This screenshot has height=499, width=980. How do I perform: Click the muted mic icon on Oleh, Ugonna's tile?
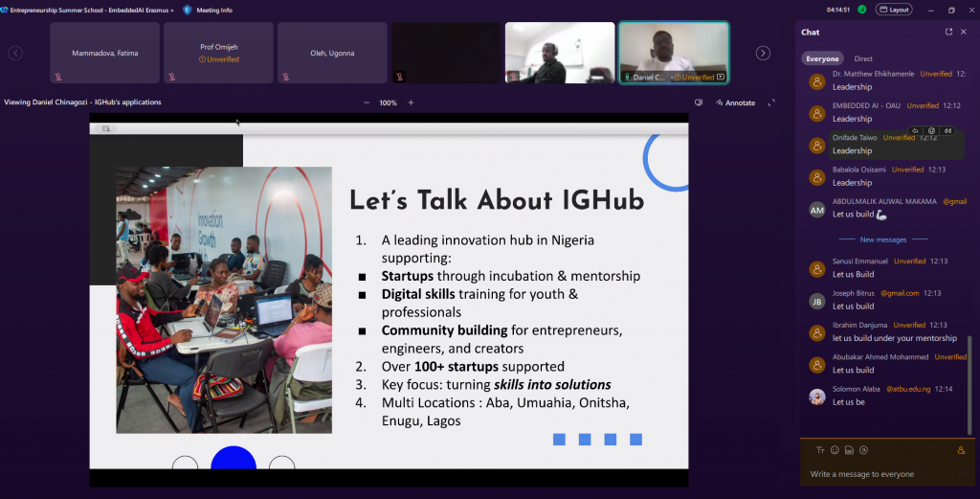tap(285, 77)
